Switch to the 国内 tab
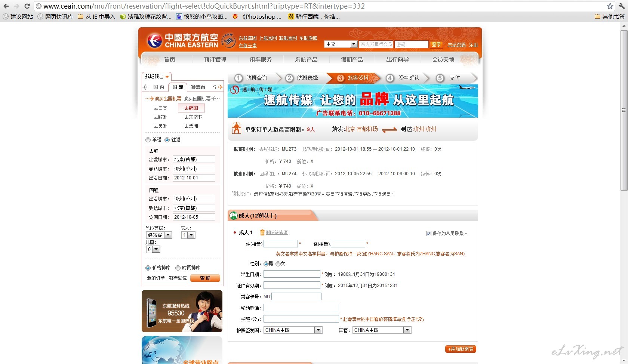The image size is (628, 364). pyautogui.click(x=158, y=87)
